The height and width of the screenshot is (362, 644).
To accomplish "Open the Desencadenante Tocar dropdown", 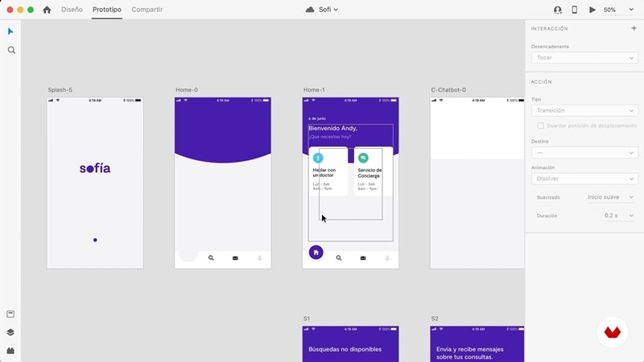I will [x=584, y=58].
